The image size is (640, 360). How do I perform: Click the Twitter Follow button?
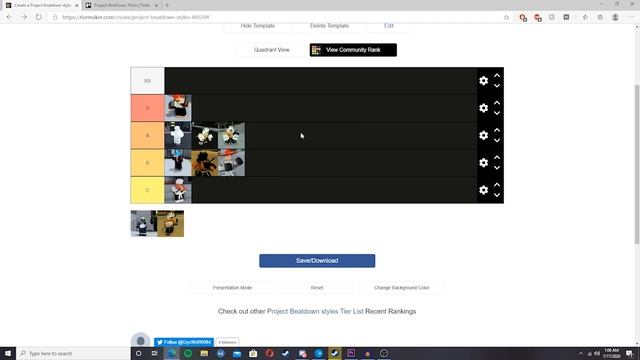[x=184, y=342]
